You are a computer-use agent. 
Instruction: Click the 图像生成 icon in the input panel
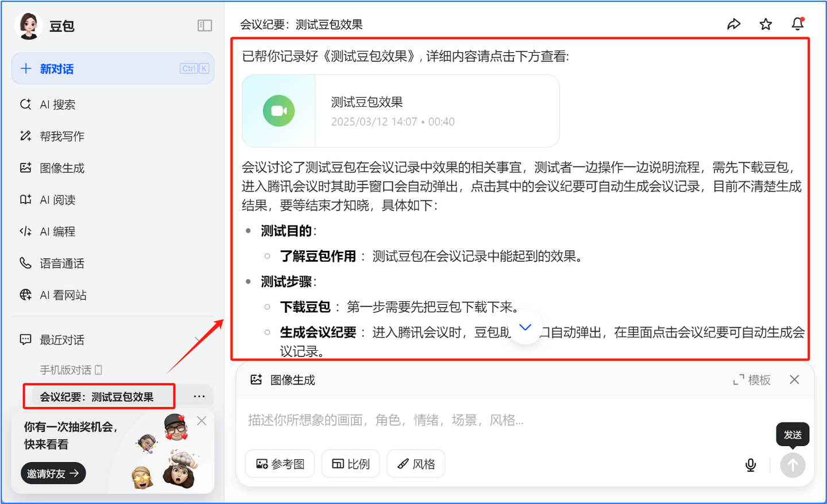click(x=256, y=379)
